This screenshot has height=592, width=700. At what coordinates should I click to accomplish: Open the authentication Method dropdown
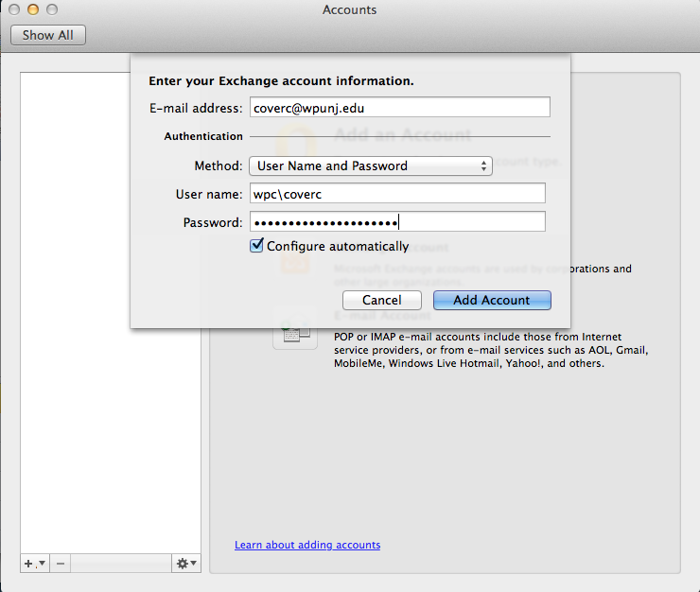click(370, 165)
